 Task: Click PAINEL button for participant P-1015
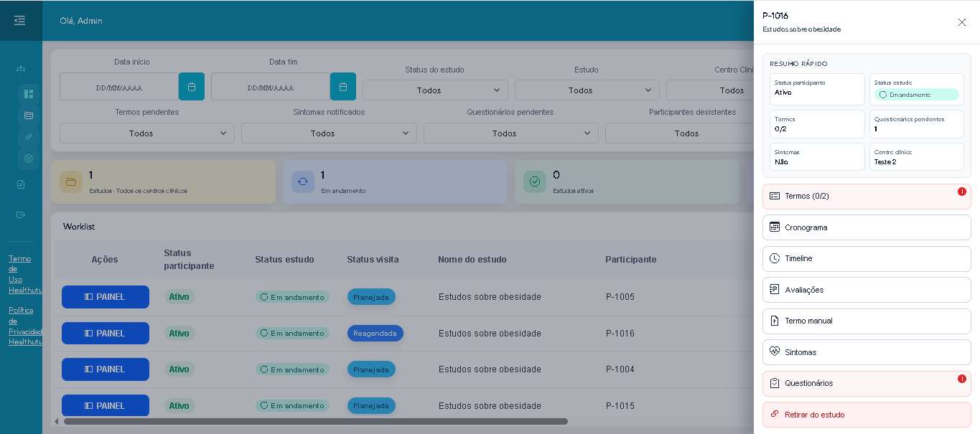point(106,405)
